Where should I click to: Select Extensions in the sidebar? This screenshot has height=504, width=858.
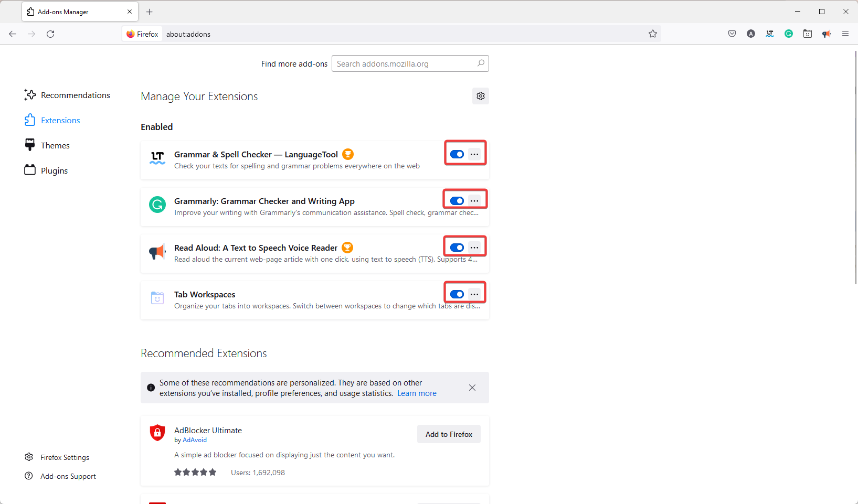pyautogui.click(x=52, y=120)
